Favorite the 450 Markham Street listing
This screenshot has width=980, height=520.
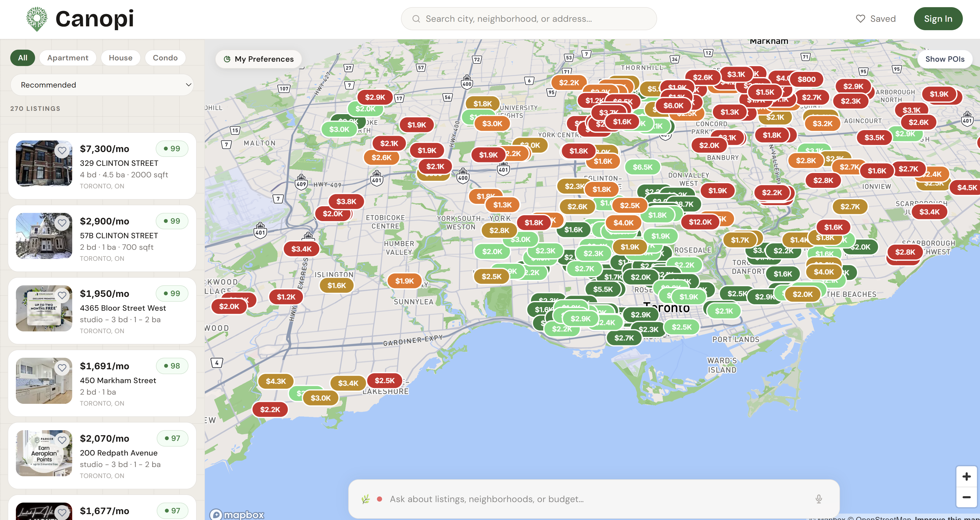[x=62, y=368]
